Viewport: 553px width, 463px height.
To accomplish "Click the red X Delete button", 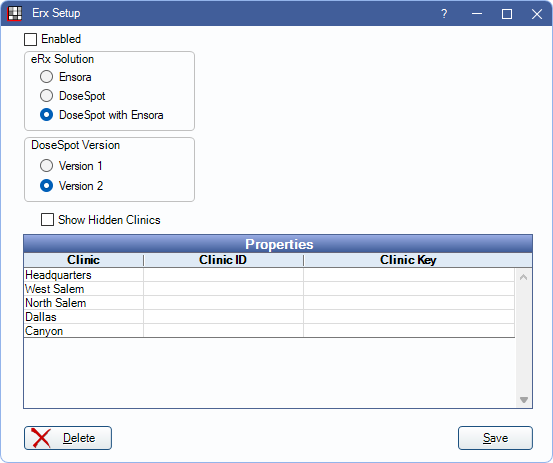I will click(68, 438).
